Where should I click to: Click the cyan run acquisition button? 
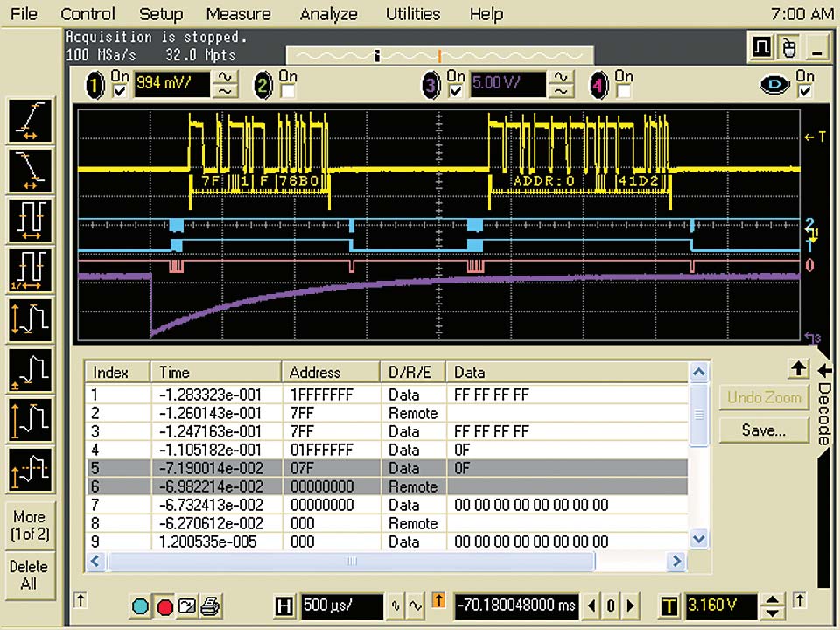pos(141,606)
